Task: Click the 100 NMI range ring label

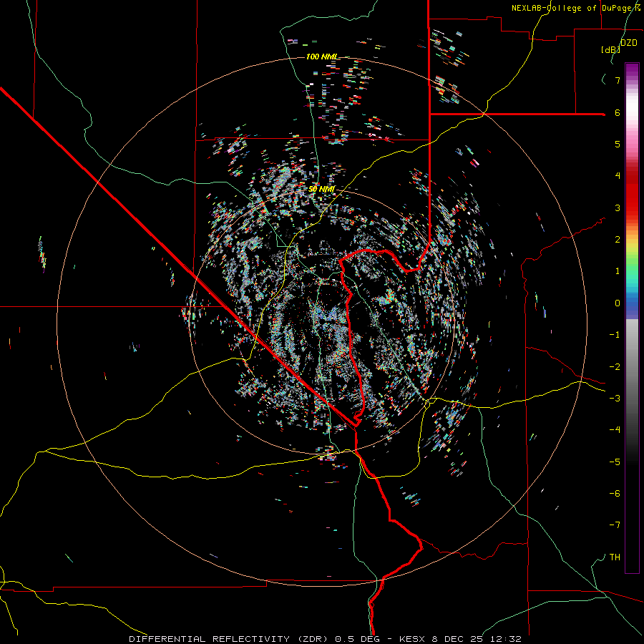Action: [x=321, y=57]
